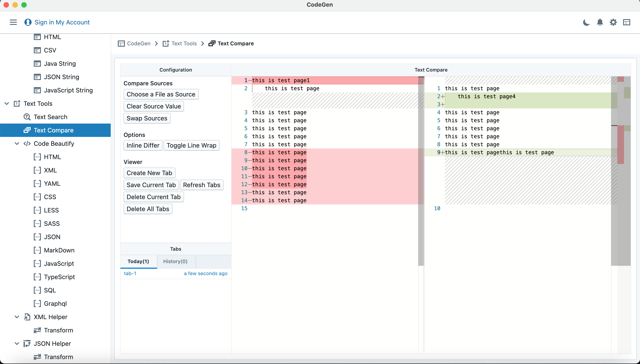
Task: Click the XML Helper section icon
Action: tap(27, 317)
